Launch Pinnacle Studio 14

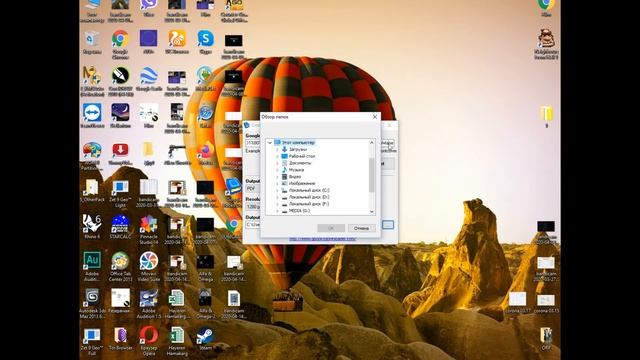(149, 229)
